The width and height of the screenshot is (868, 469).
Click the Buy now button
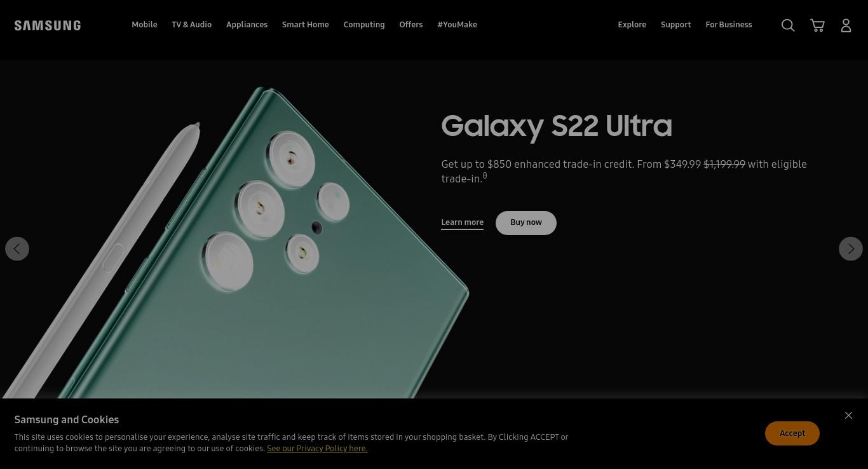coord(526,222)
